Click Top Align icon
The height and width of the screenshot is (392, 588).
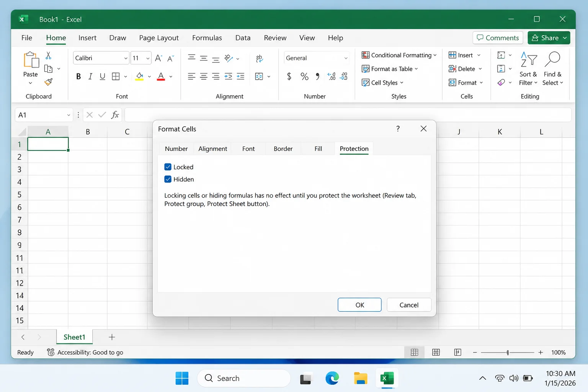(x=192, y=58)
